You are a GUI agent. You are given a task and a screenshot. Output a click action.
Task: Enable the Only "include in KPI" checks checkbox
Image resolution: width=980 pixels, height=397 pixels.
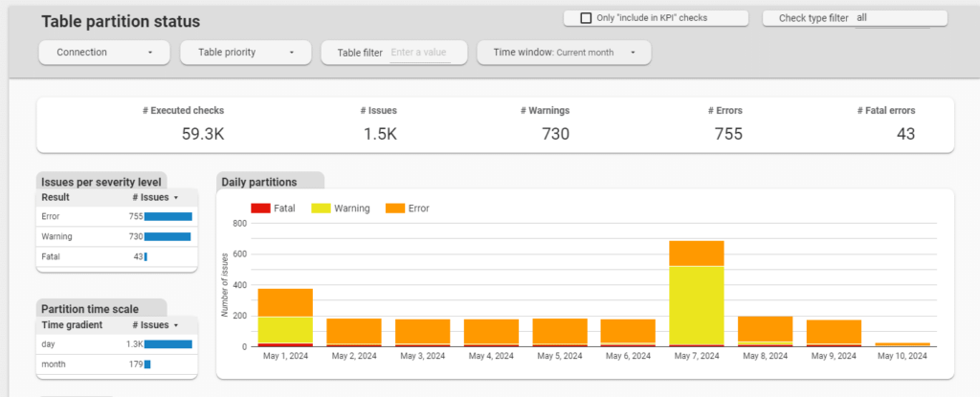point(586,18)
